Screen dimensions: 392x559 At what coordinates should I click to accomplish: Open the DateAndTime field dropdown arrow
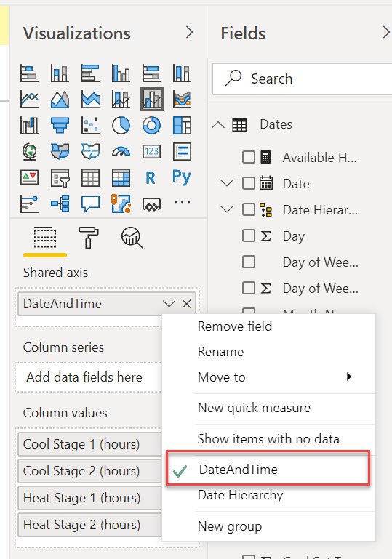169,304
